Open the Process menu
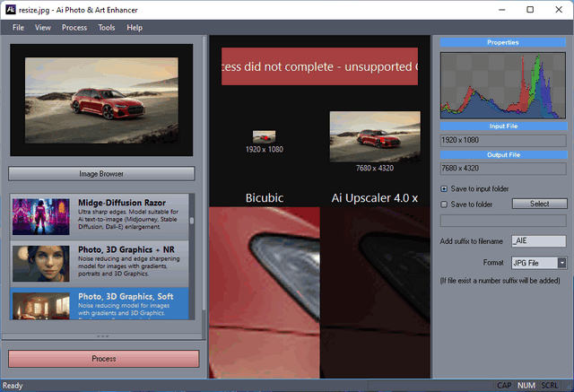This screenshot has width=574, height=392. (74, 28)
